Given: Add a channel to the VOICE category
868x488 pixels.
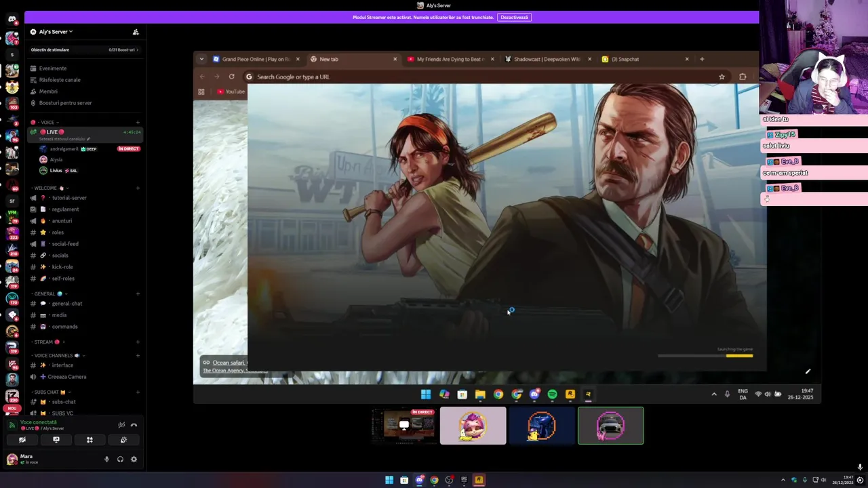Looking at the screenshot, I should [138, 123].
